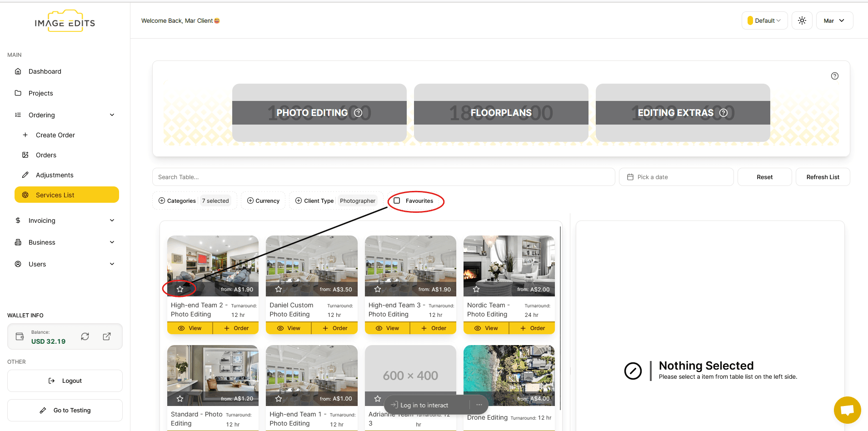Viewport: 868px width, 431px height.
Task: Toggle the light/dark theme sun icon
Action: (x=802, y=20)
